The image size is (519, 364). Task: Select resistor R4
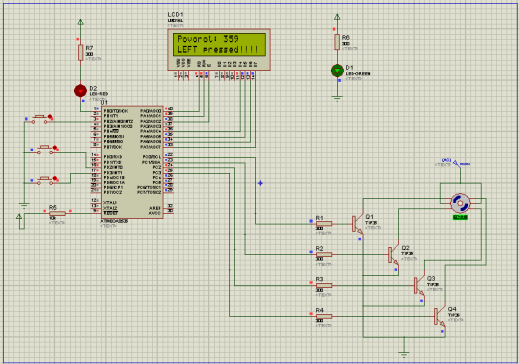(324, 316)
